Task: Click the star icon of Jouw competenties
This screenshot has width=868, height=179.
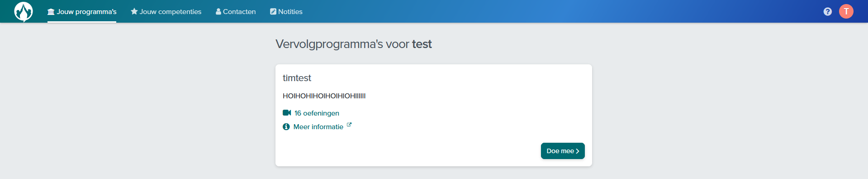Action: tap(134, 11)
